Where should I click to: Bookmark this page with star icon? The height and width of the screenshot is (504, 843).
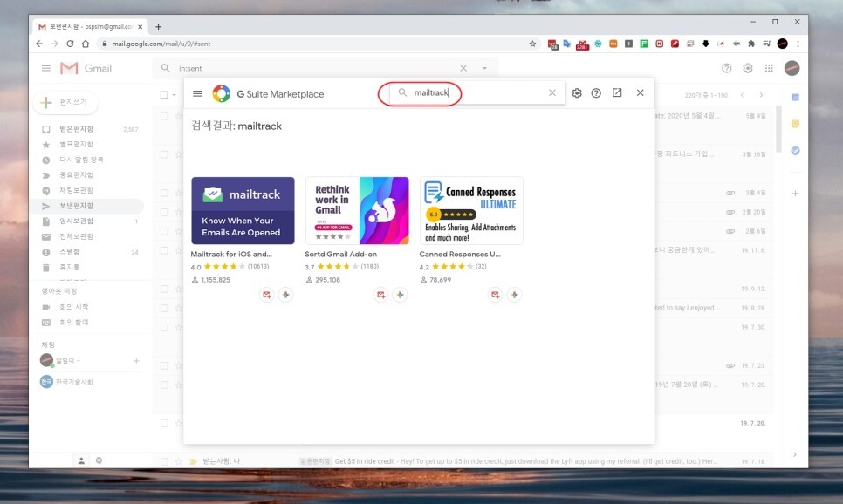pos(532,44)
